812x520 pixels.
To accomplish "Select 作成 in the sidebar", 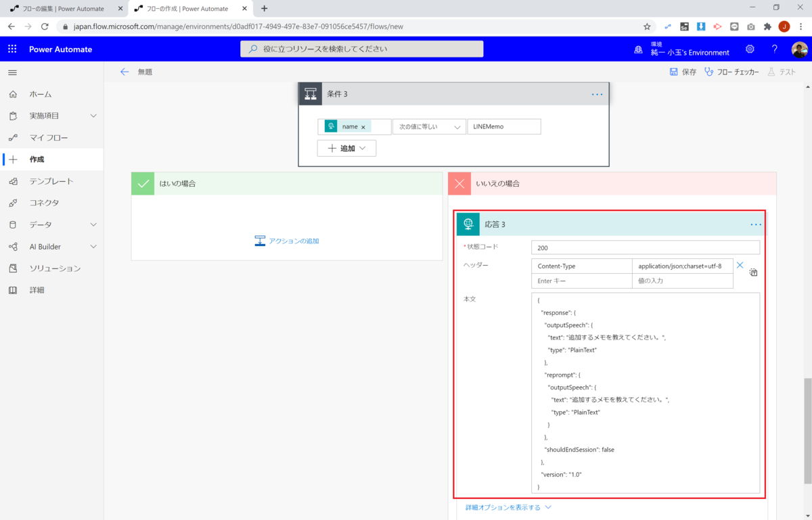I will tap(51, 160).
